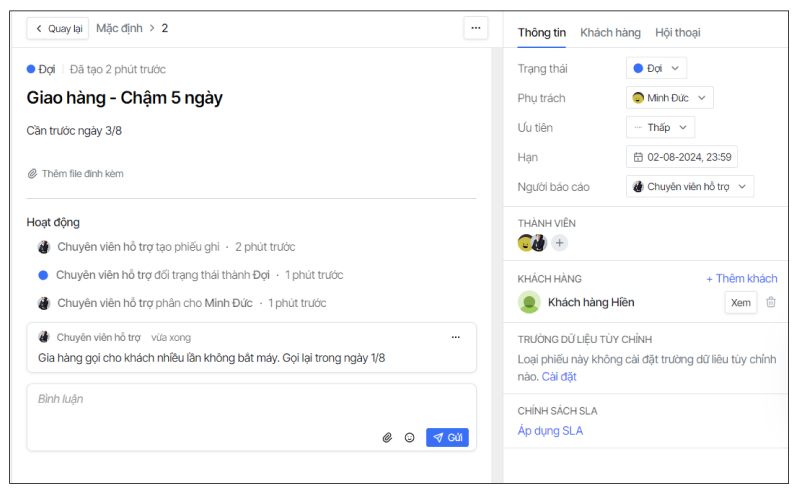This screenshot has width=796, height=490.
Task: Click the Áp dụng SLA link
Action: (x=550, y=431)
